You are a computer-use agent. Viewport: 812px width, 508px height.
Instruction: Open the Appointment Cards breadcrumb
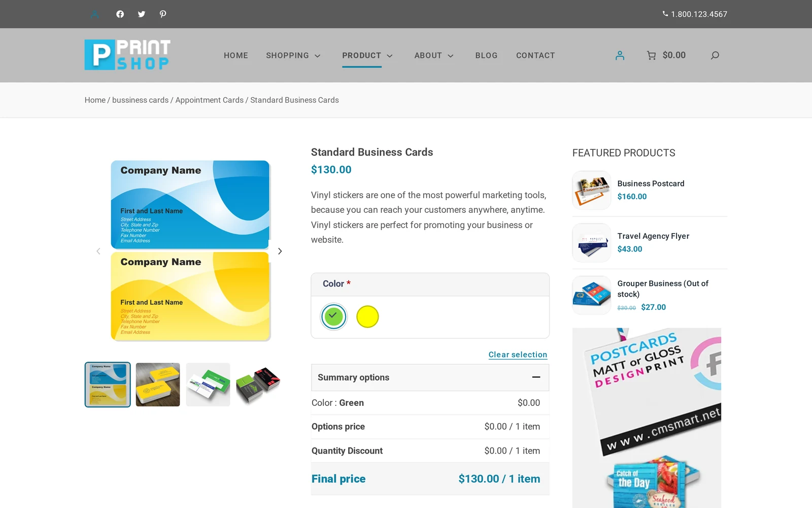coord(209,100)
